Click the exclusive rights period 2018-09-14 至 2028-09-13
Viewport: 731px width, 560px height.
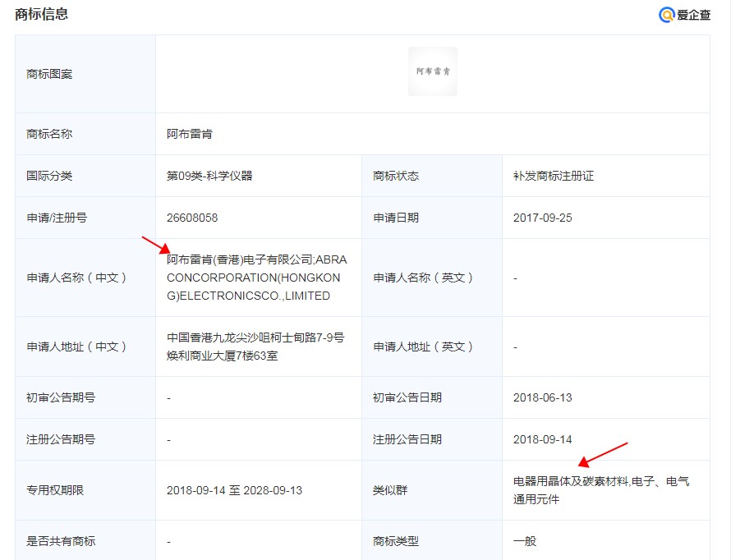(234, 490)
